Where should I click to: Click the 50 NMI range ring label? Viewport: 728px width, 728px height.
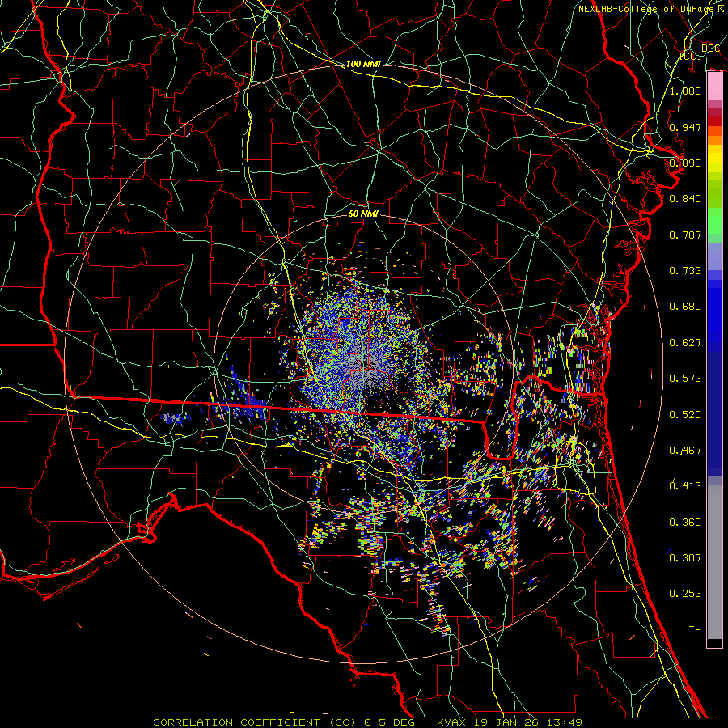tap(363, 214)
